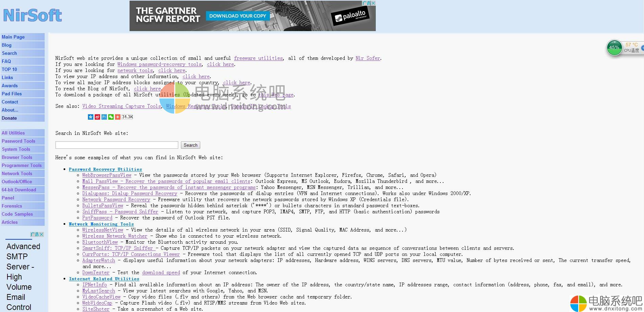Open Code Samples in the sidebar
Viewport: 644px width, 312px height.
22,214
